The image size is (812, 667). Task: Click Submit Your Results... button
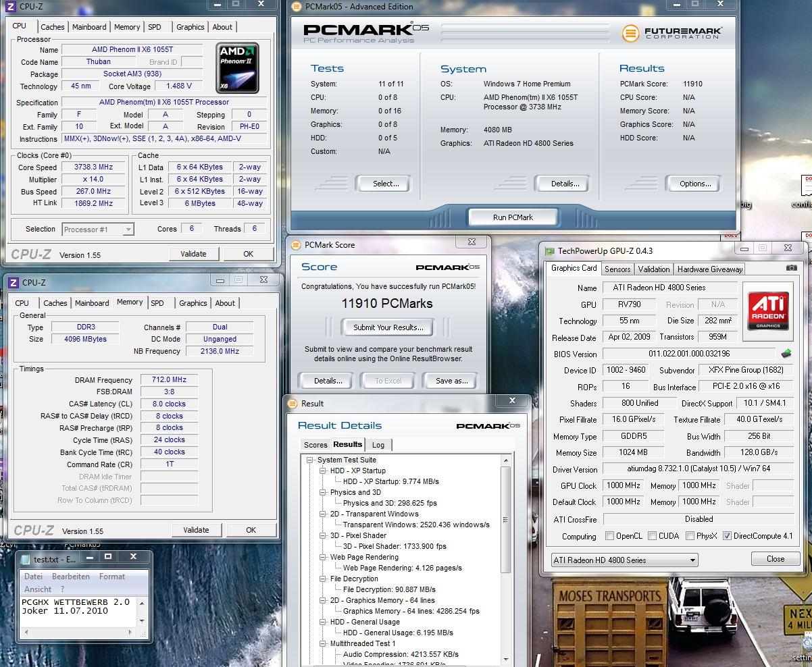pyautogui.click(x=388, y=327)
